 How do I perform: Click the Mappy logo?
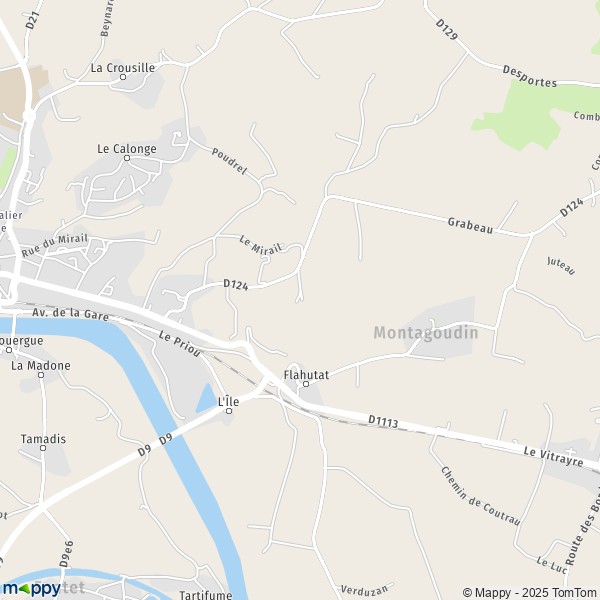coord(32,589)
